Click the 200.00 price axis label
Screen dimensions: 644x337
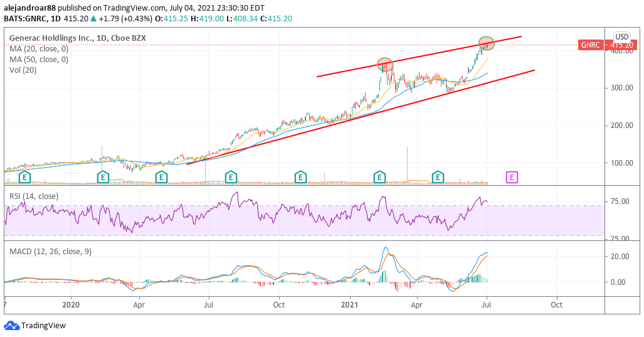pyautogui.click(x=621, y=126)
